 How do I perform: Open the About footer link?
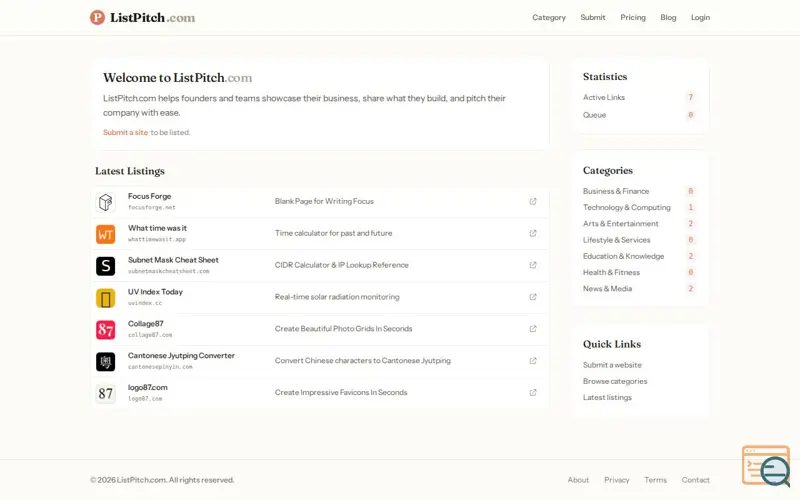578,480
